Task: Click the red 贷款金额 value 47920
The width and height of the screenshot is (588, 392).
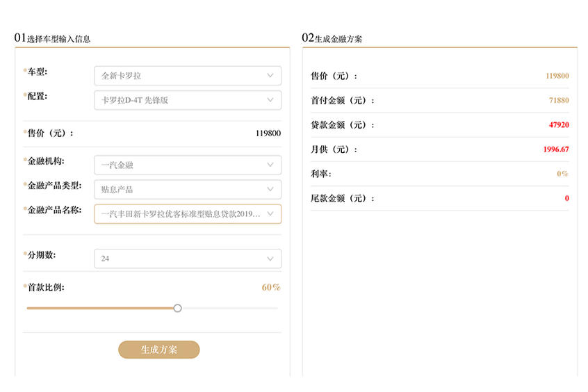Action: (x=558, y=125)
